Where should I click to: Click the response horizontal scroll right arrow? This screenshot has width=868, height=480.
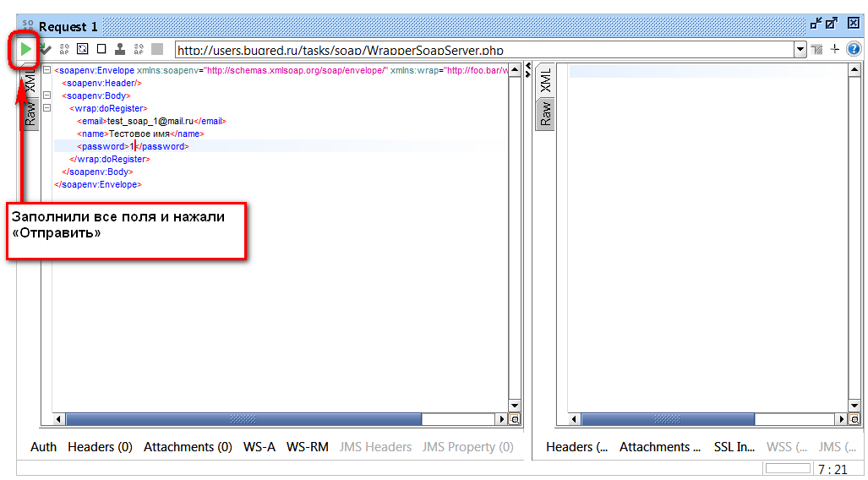click(842, 420)
